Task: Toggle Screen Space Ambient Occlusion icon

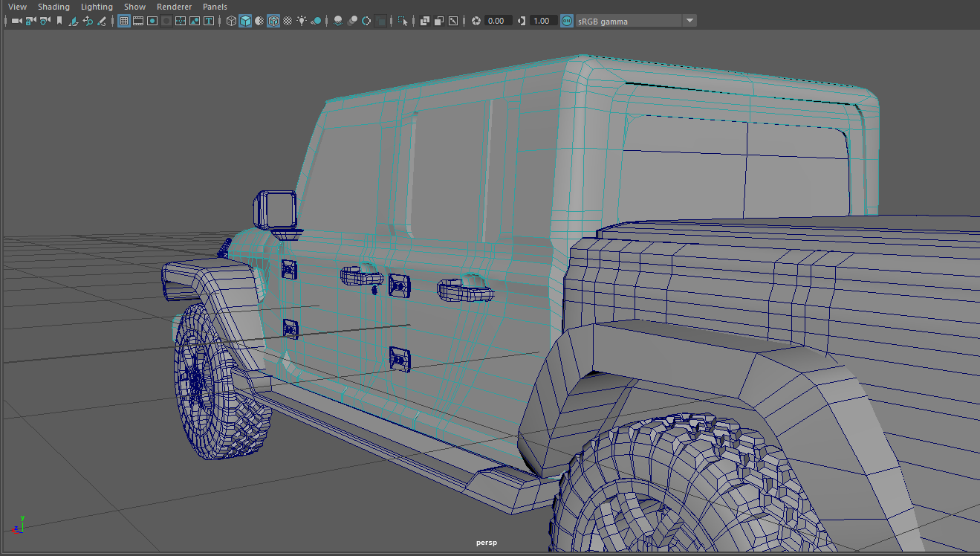Action: click(338, 21)
